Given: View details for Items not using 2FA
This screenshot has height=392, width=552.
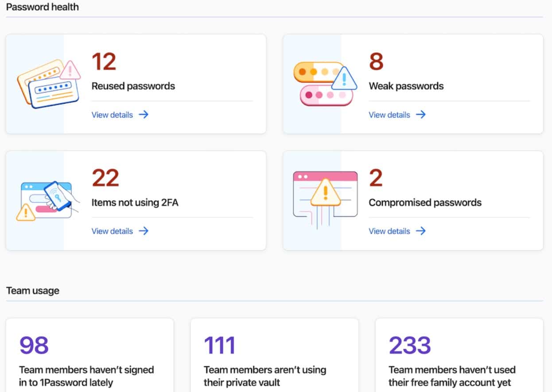Looking at the screenshot, I should [x=112, y=231].
